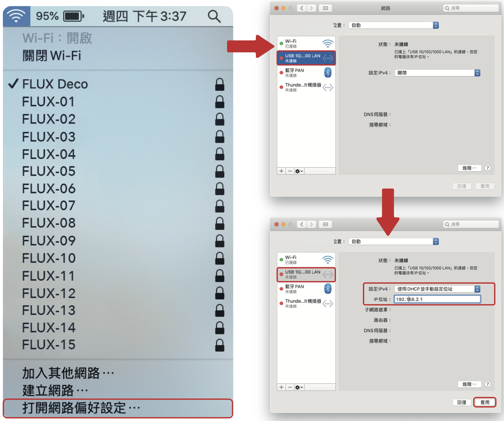The width and height of the screenshot is (504, 421).
Task: Choose FLUX-07 from Wi-Fi list
Action: click(x=49, y=205)
